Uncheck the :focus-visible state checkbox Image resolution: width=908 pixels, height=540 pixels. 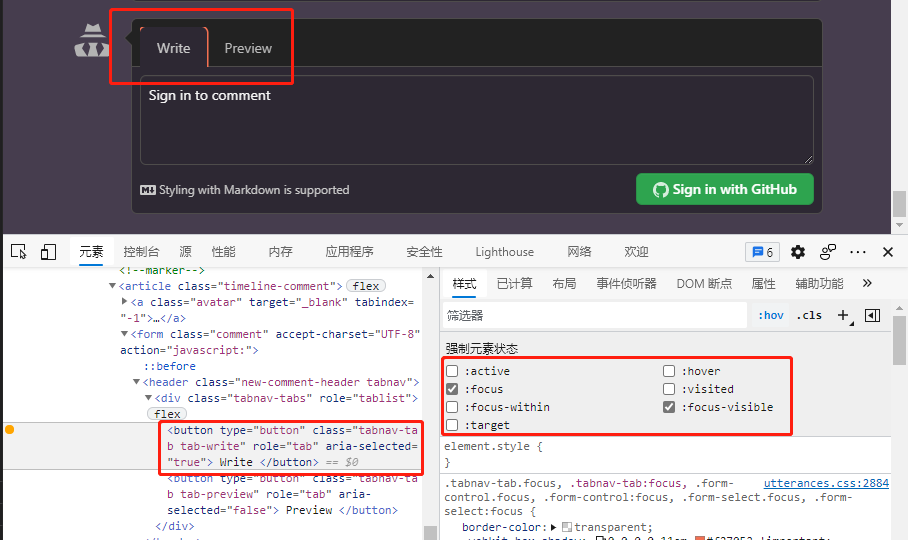[669, 407]
